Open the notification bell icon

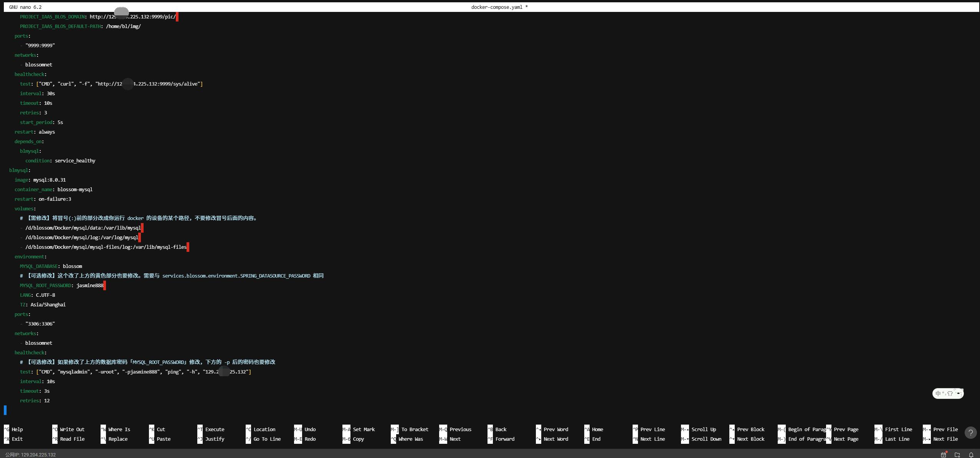971,455
